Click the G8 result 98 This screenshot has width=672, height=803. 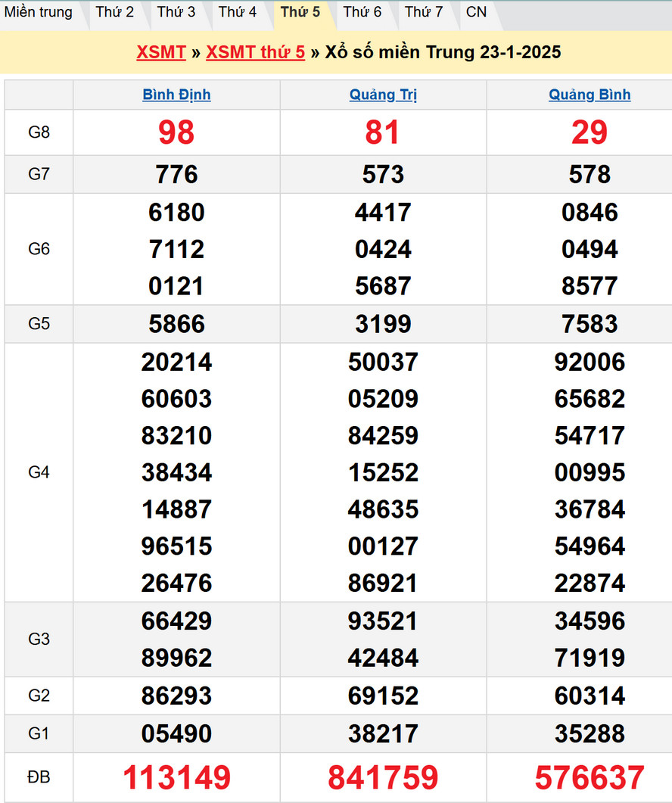click(176, 132)
